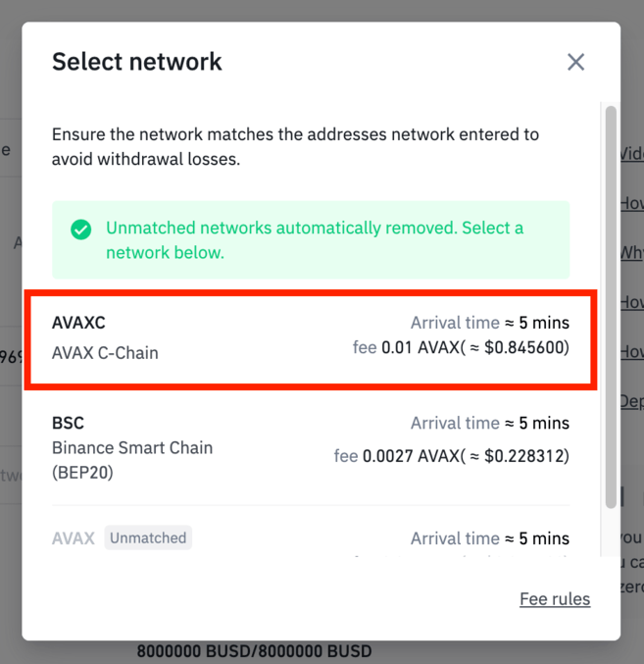This screenshot has height=664, width=644.
Task: Click the unmatched networks removed notice
Action: tap(315, 240)
